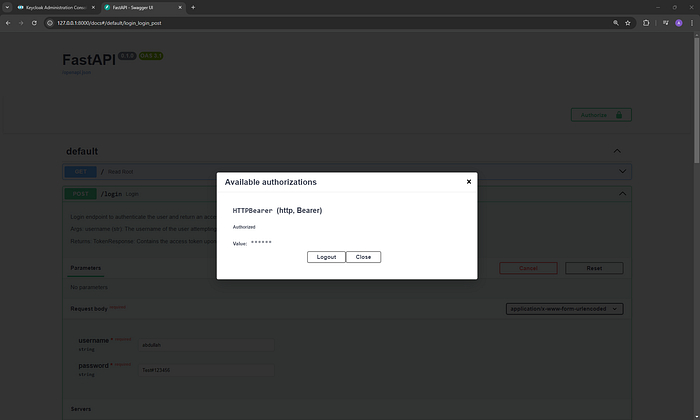Click the zoom magnifier icon in address bar
Image resolution: width=700 pixels, height=420 pixels.
(x=616, y=23)
